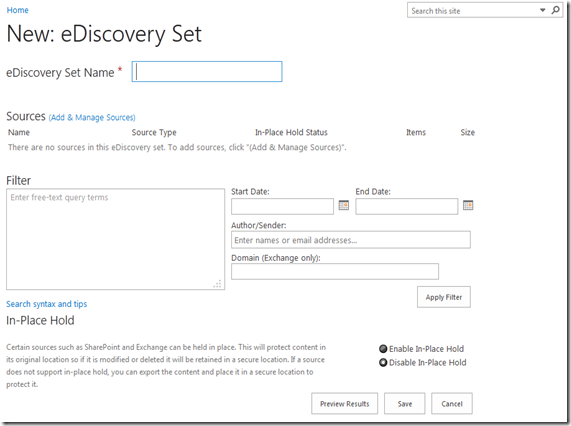Click the End Date input field

pos(407,206)
